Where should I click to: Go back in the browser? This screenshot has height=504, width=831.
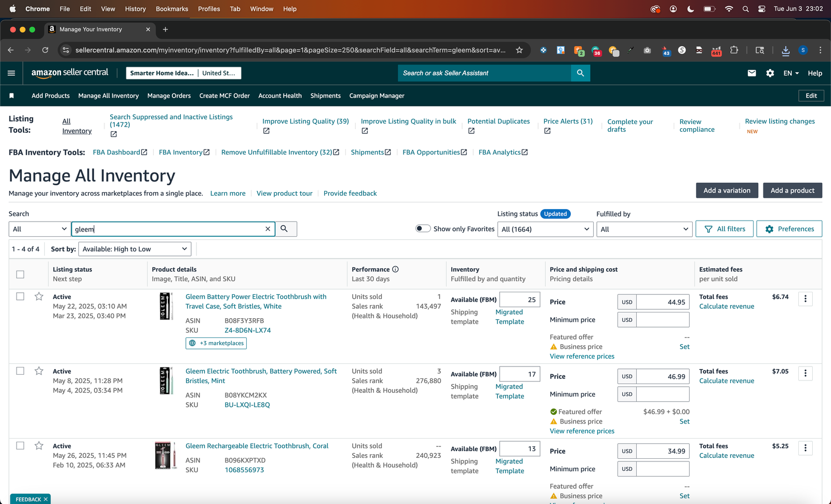tap(11, 50)
